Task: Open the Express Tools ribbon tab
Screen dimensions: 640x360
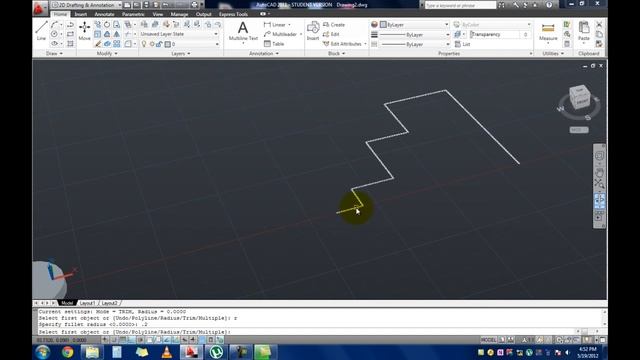Action: pyautogui.click(x=233, y=14)
